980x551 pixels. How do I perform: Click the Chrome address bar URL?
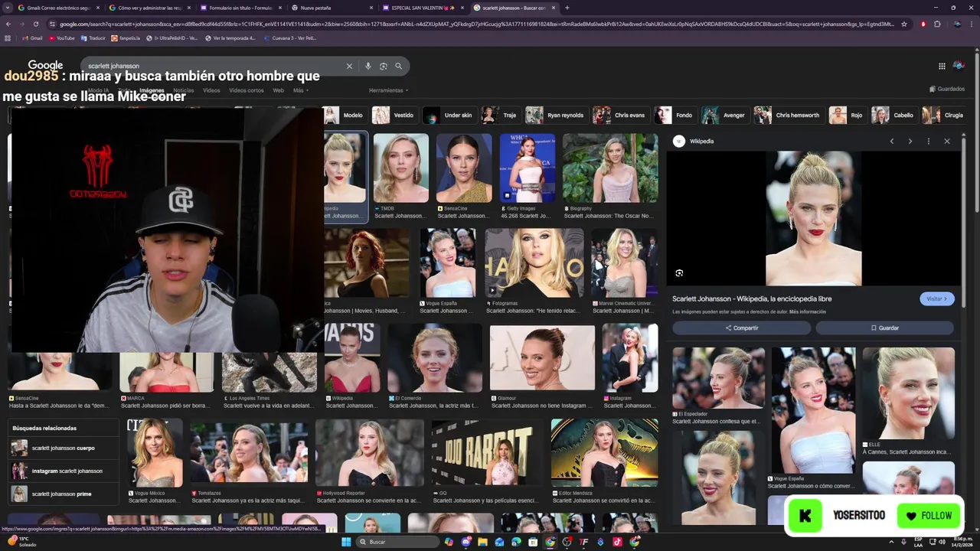point(476,24)
